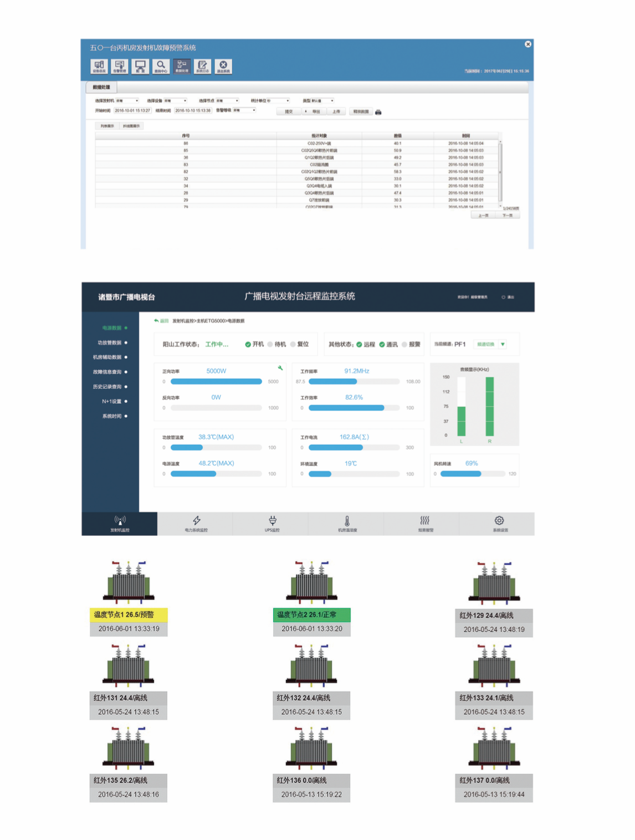Open UPS监控 plug icon in bottom bar

click(x=272, y=523)
